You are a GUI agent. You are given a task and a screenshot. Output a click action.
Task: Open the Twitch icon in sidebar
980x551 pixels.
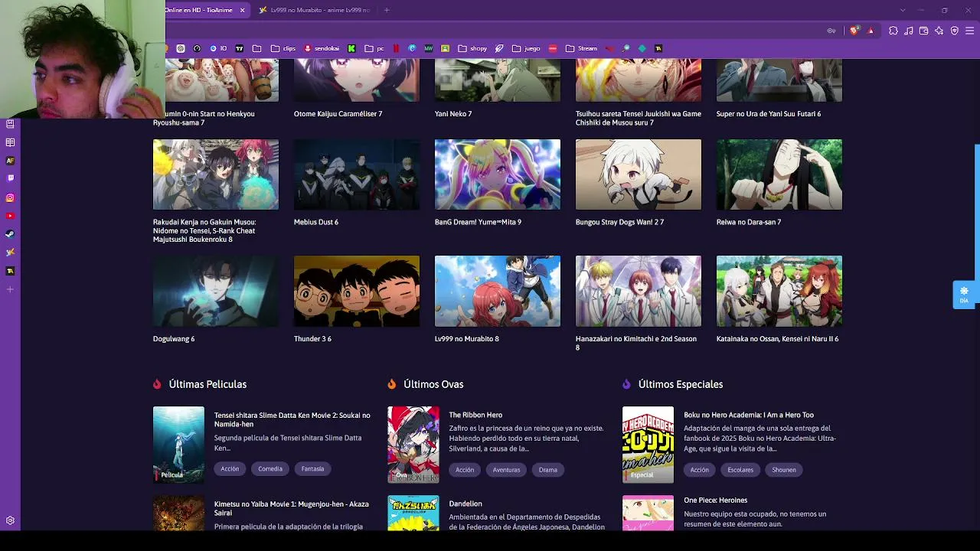[10, 178]
